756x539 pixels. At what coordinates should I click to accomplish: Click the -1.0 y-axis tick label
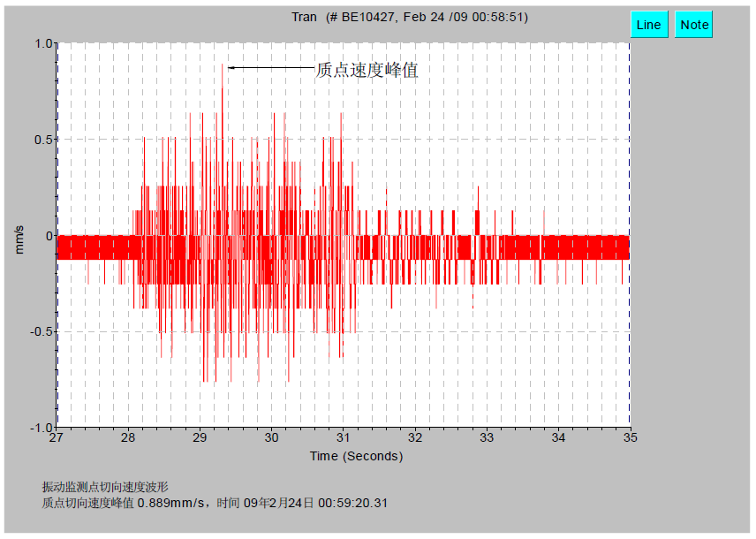coord(41,428)
